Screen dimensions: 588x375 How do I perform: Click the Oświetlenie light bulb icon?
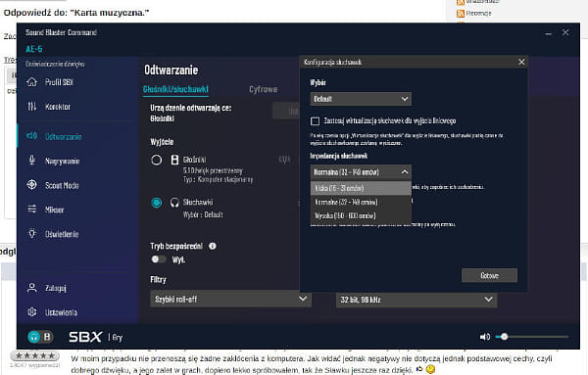coord(32,234)
